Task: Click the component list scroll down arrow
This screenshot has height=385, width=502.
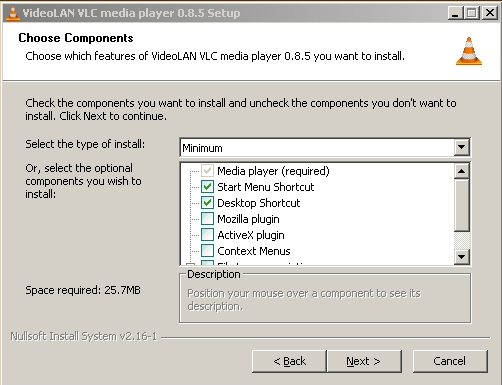Action: coord(461,256)
